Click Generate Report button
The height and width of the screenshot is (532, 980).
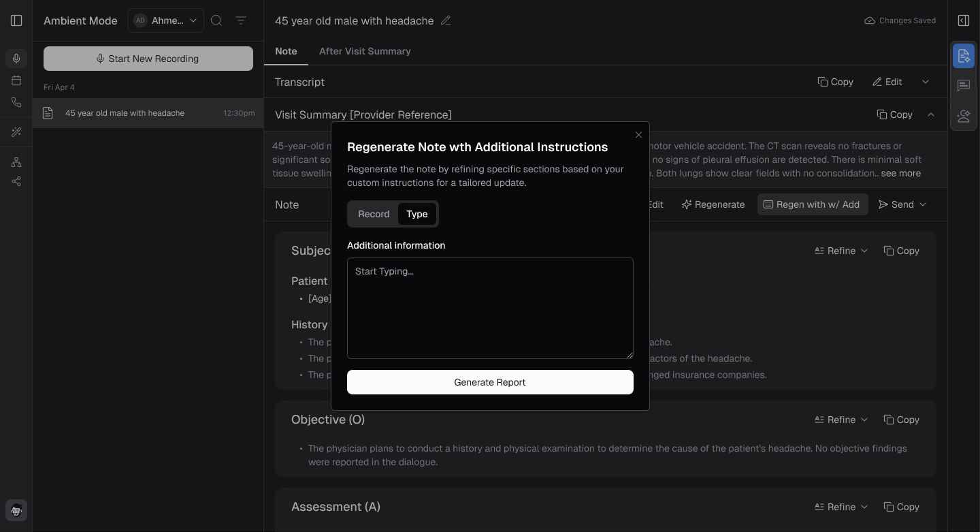pos(490,382)
